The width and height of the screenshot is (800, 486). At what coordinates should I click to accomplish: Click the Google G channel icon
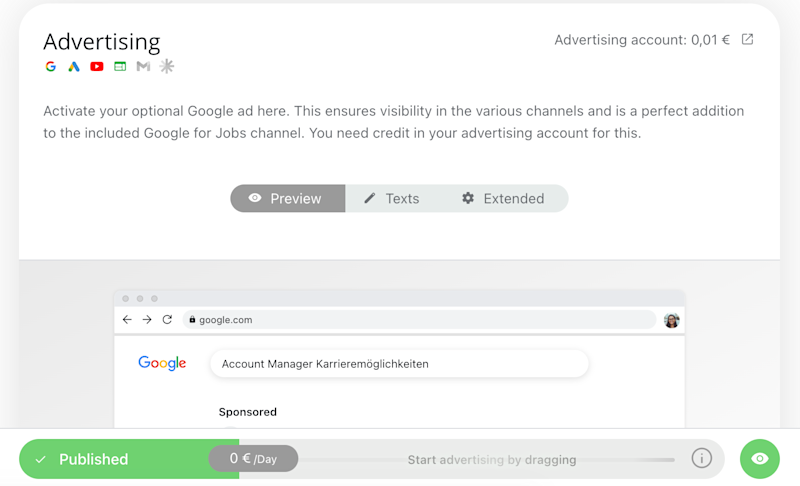click(x=51, y=66)
